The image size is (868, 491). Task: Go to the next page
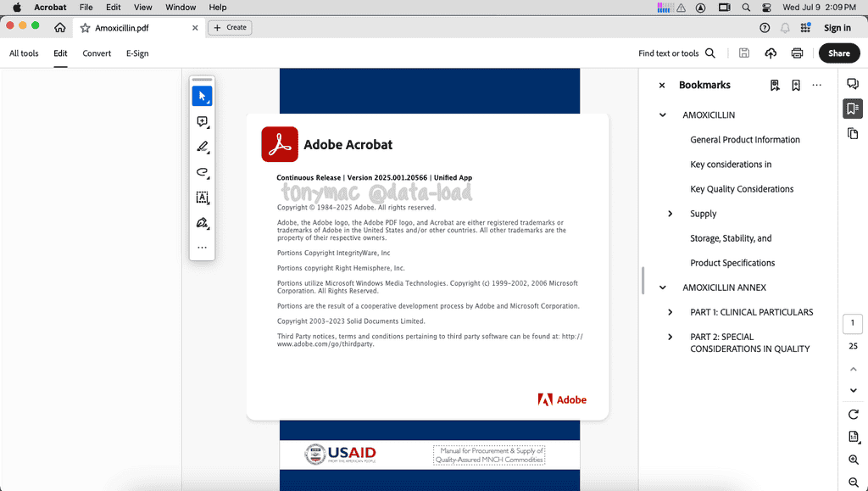[853, 390]
